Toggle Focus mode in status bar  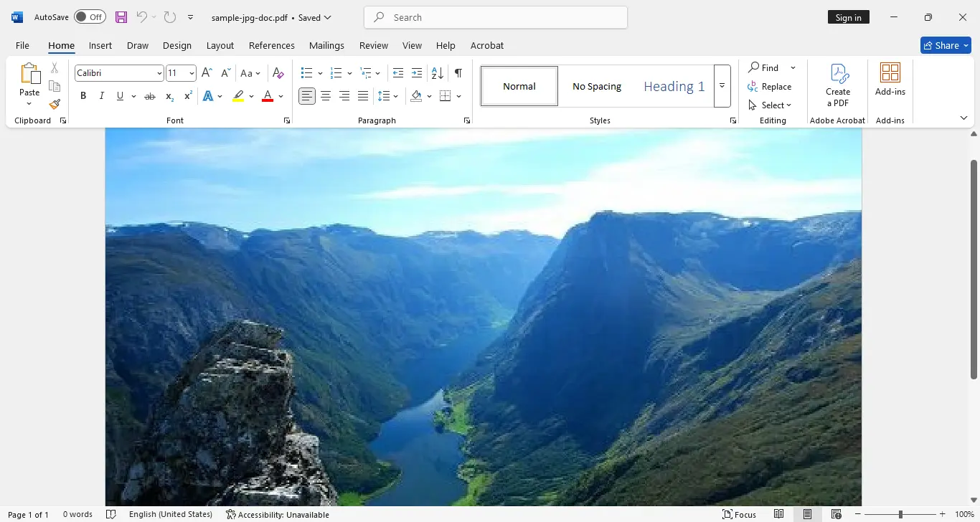pyautogui.click(x=739, y=514)
